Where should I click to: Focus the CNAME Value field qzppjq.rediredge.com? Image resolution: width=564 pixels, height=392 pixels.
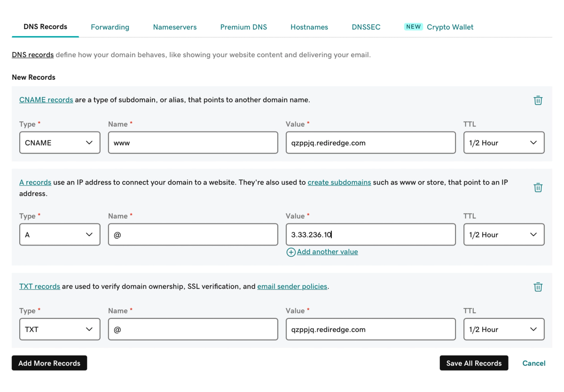370,143
